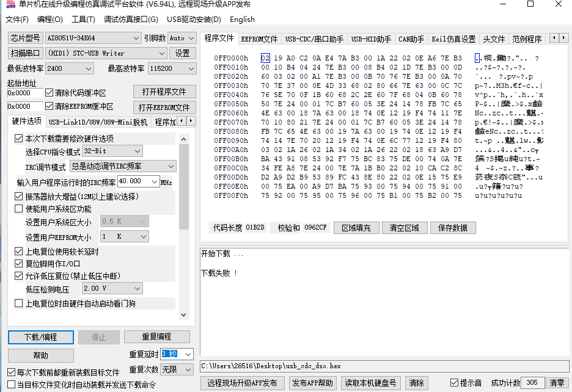Open 文件(F) menu
Viewport: 572px width, 392px height.
[16, 20]
